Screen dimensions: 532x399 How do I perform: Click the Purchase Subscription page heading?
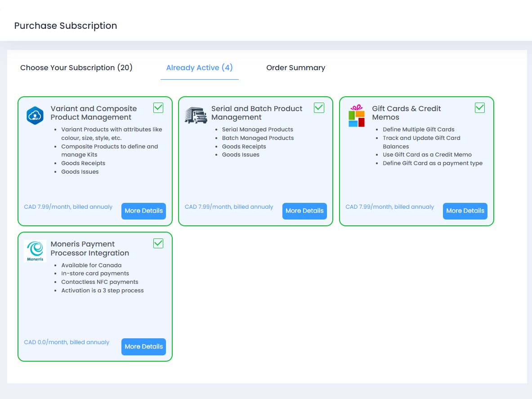[66, 26]
